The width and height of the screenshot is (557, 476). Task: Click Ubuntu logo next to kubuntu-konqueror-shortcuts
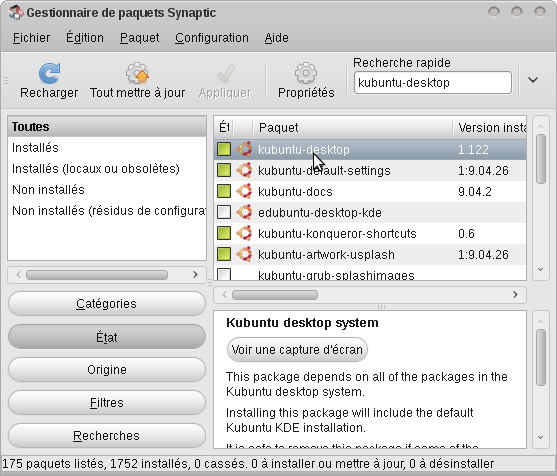(244, 233)
